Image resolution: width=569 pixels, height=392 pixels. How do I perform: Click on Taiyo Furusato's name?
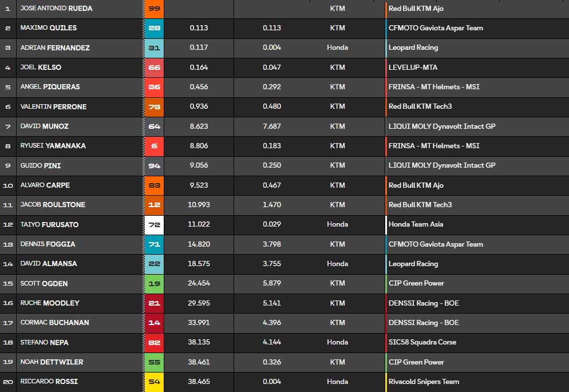[49, 224]
